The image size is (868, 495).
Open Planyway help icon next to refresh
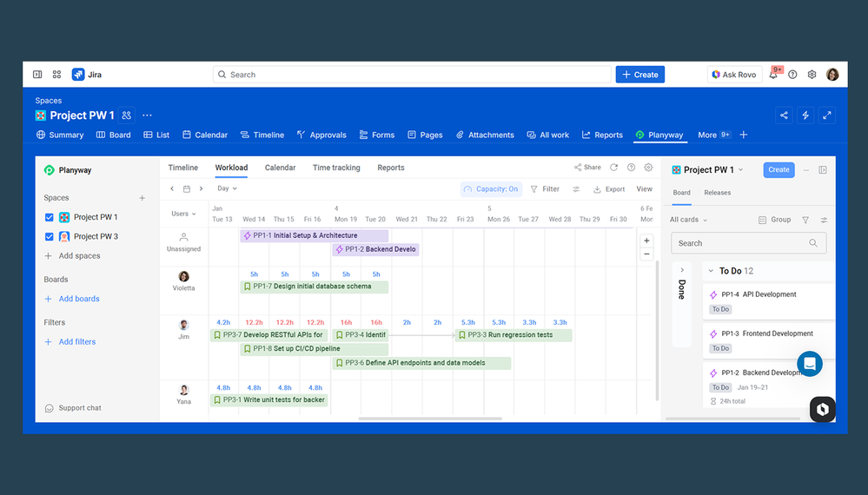(x=631, y=168)
